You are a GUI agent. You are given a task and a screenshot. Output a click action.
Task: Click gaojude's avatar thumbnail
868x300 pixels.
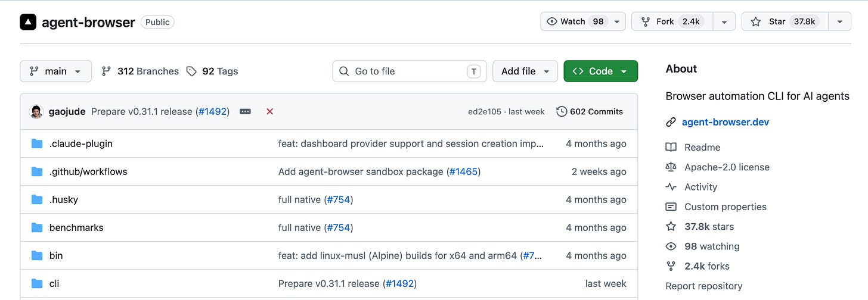36,111
